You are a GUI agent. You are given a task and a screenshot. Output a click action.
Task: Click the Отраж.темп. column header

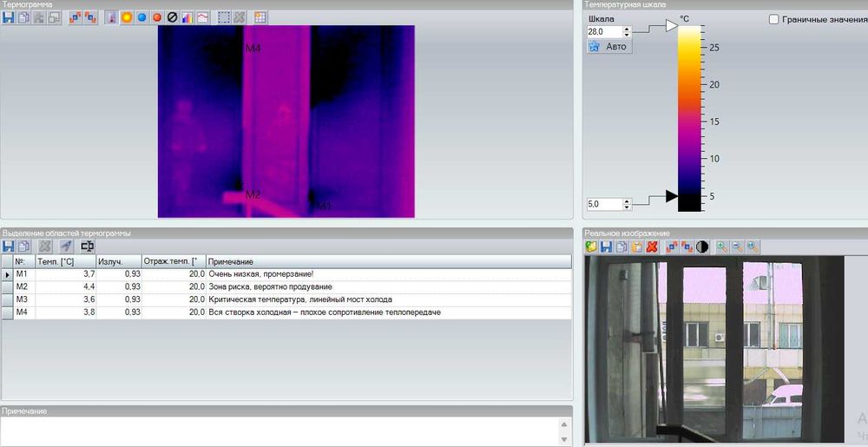(x=174, y=261)
